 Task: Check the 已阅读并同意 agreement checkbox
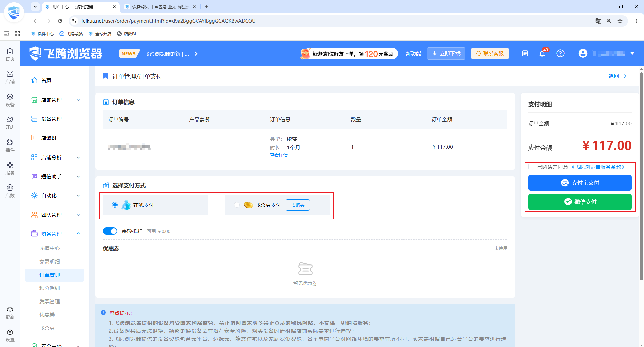[531, 167]
